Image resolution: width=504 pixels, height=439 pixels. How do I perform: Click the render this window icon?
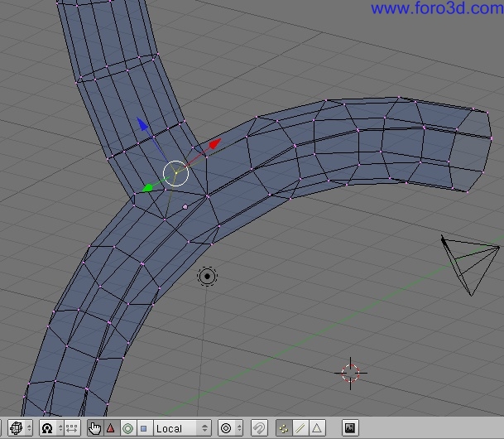pos(350,428)
